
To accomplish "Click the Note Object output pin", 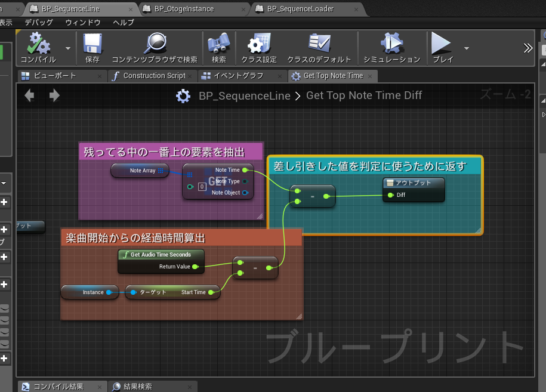I will 245,193.
